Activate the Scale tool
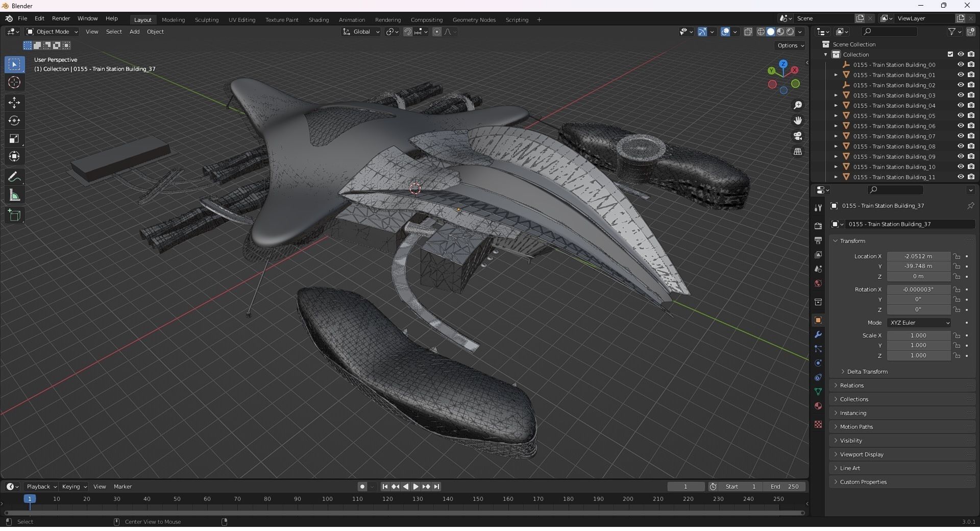980x531 pixels. click(x=14, y=138)
